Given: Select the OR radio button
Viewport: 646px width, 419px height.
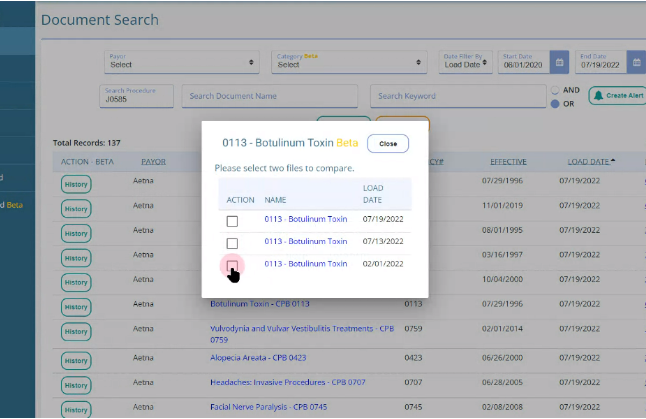Looking at the screenshot, I should coord(555,103).
